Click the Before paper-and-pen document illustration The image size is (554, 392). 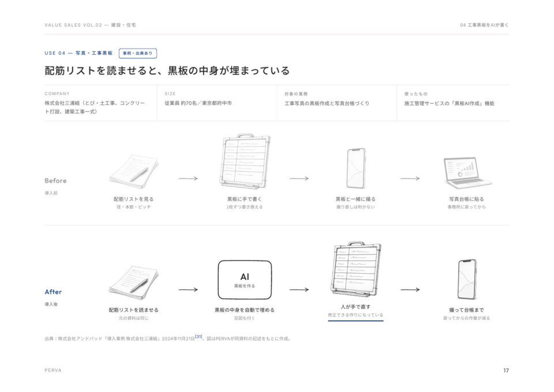(133, 171)
